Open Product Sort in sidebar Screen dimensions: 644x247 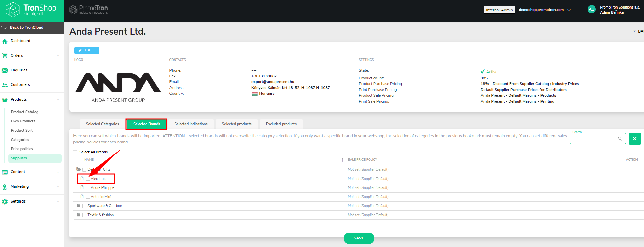22,130
